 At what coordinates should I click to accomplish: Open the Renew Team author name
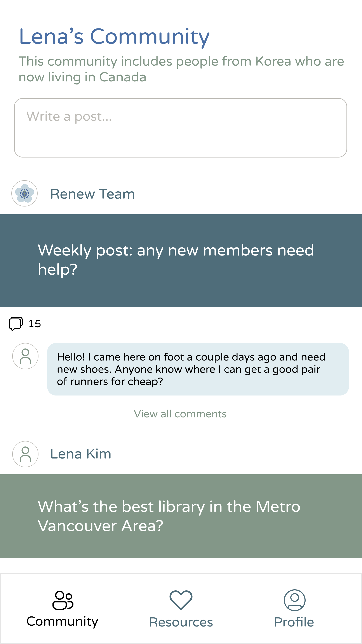click(92, 194)
